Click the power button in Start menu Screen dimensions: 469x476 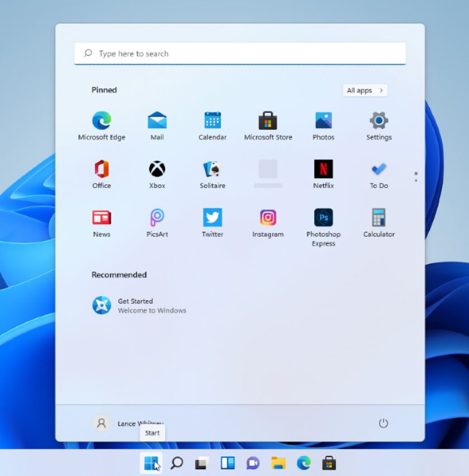[x=383, y=423]
